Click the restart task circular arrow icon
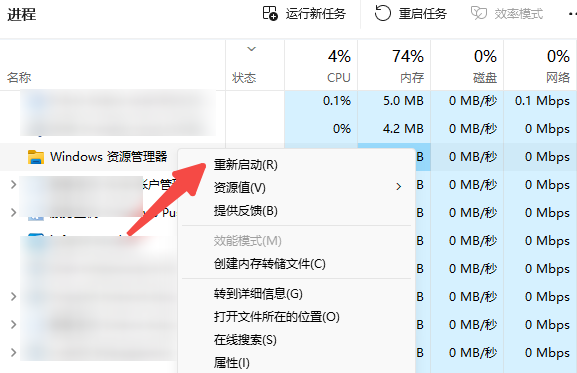This screenshot has width=577, height=373. pos(382,14)
